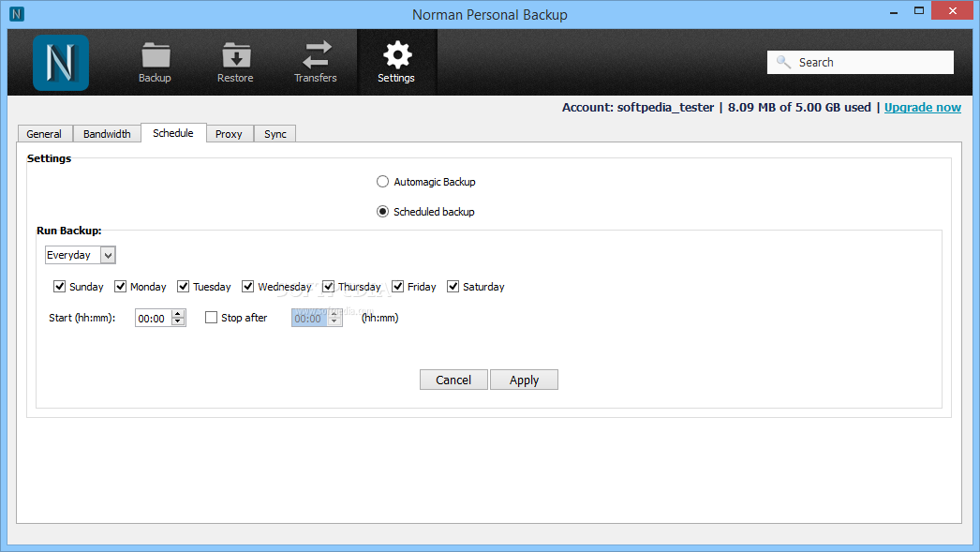Enable the Stop after checkbox
The image size is (980, 552).
pos(211,318)
